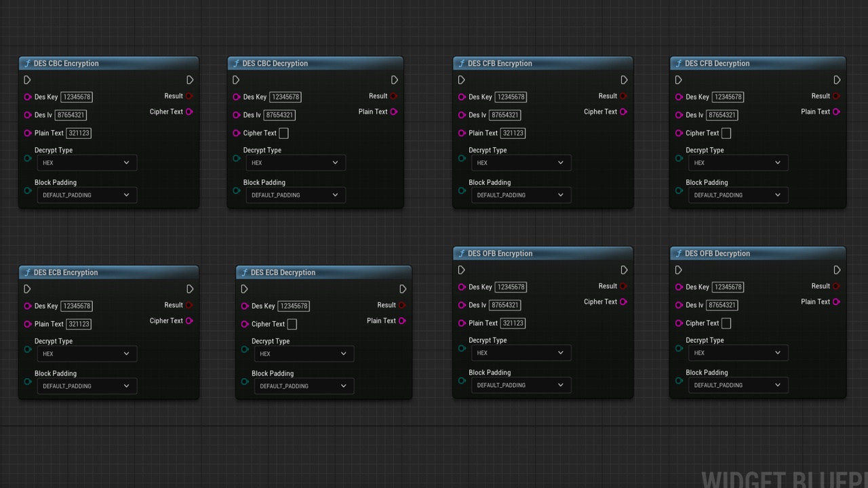The height and width of the screenshot is (488, 868).
Task: Open Block Padding dropdown in DES OFB Decryption
Action: coord(738,385)
